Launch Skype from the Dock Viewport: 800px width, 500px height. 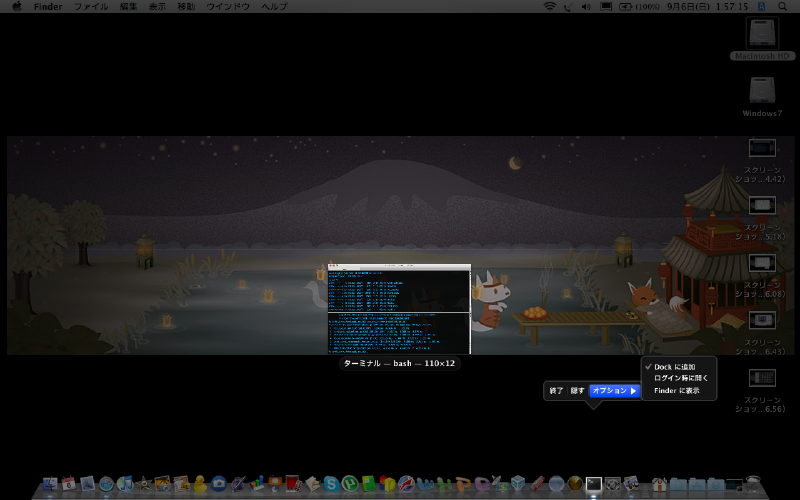coord(331,483)
